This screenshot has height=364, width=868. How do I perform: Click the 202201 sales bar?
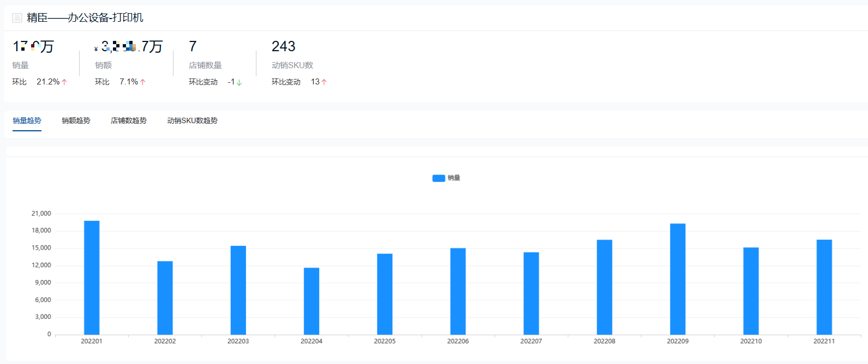tap(92, 278)
